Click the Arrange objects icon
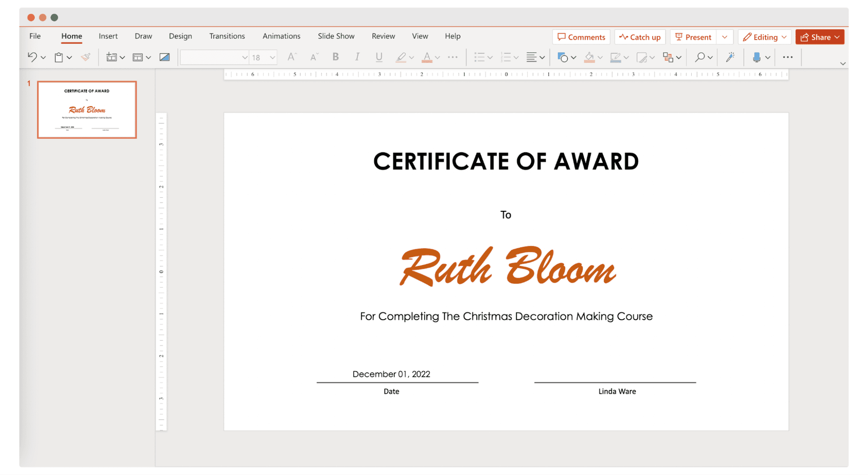868x475 pixels. (x=668, y=57)
